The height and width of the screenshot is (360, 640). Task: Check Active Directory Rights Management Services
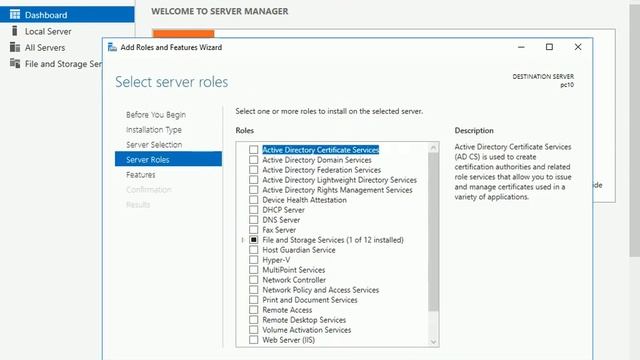point(253,190)
